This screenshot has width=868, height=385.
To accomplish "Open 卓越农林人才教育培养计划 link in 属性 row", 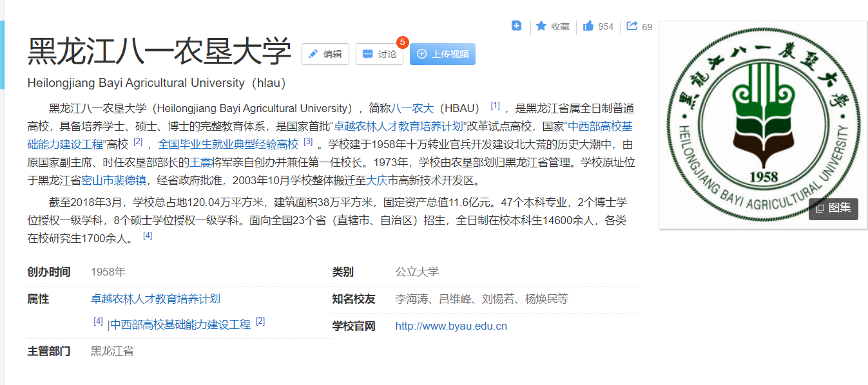I will [x=155, y=299].
